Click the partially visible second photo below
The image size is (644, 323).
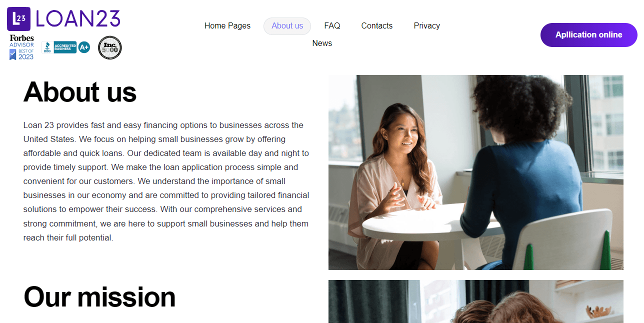(x=476, y=301)
